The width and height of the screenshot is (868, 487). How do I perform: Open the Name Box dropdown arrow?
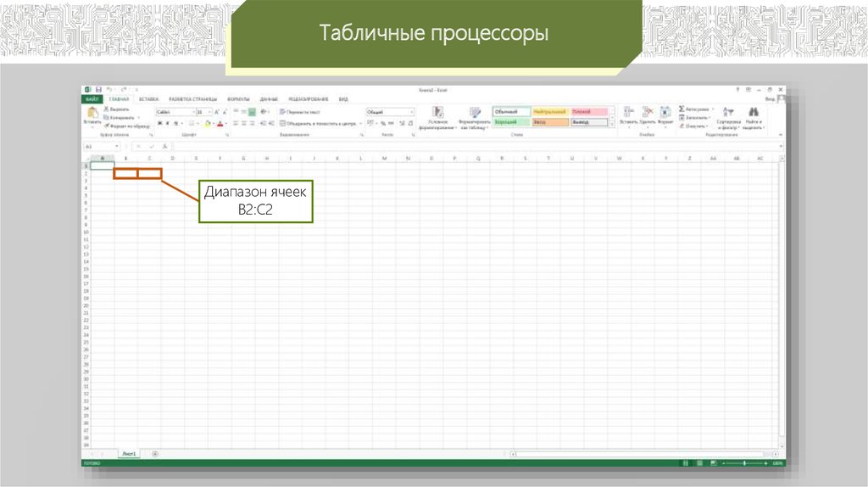[x=117, y=147]
